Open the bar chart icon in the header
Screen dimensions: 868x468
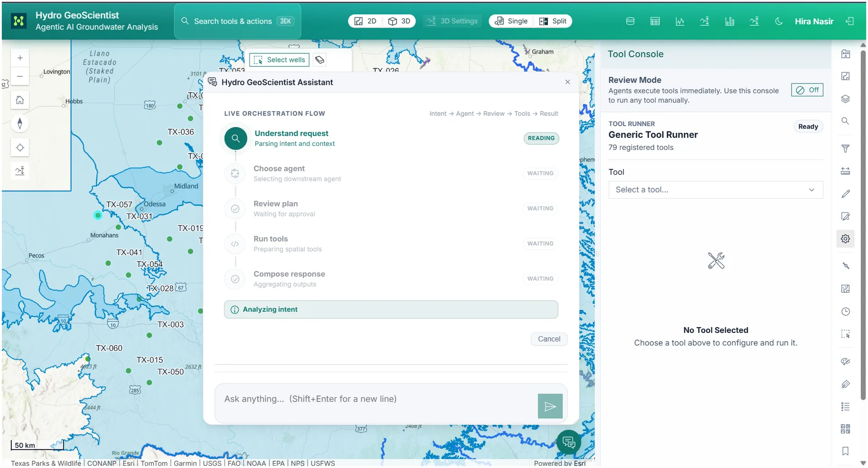(730, 21)
